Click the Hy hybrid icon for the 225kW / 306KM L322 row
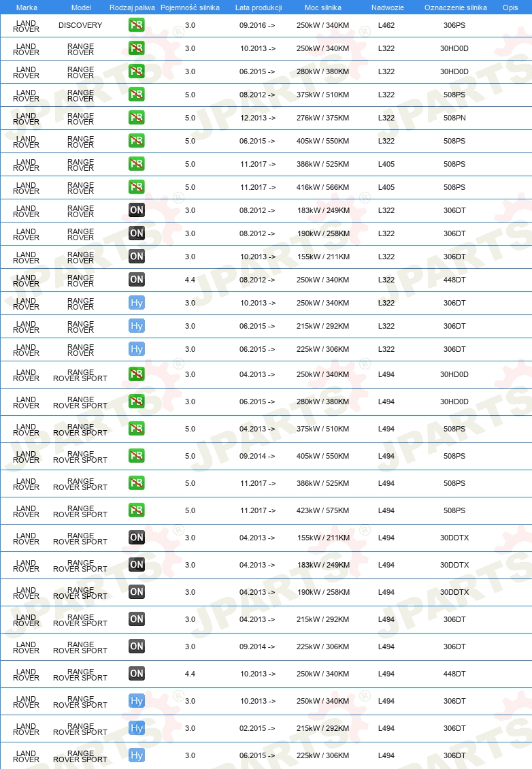 point(136,349)
